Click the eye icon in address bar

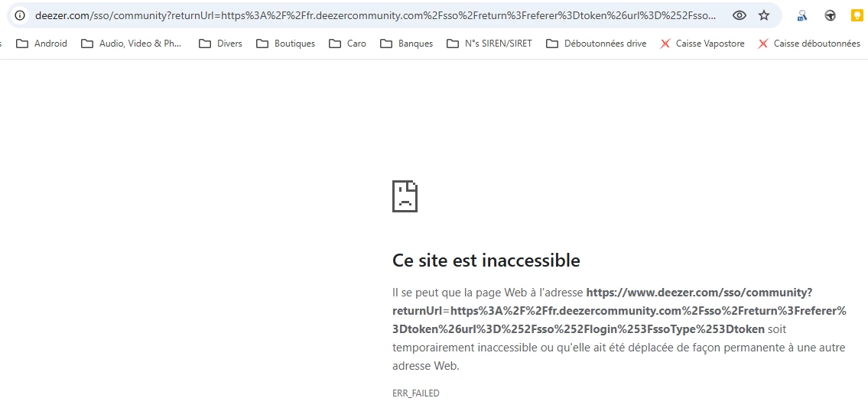(x=739, y=15)
